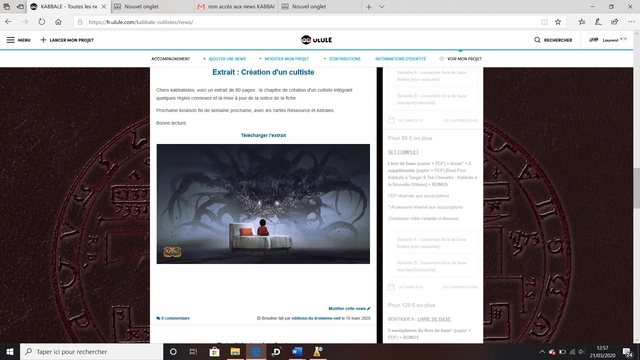This screenshot has width=640, height=360.
Task: Reload the current page
Action: (42, 22)
